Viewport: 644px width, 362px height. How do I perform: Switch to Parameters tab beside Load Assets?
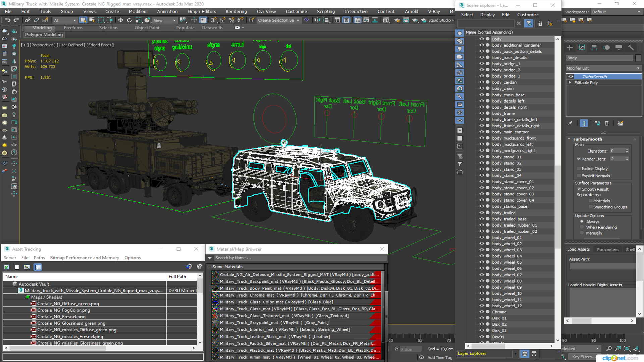click(x=607, y=250)
